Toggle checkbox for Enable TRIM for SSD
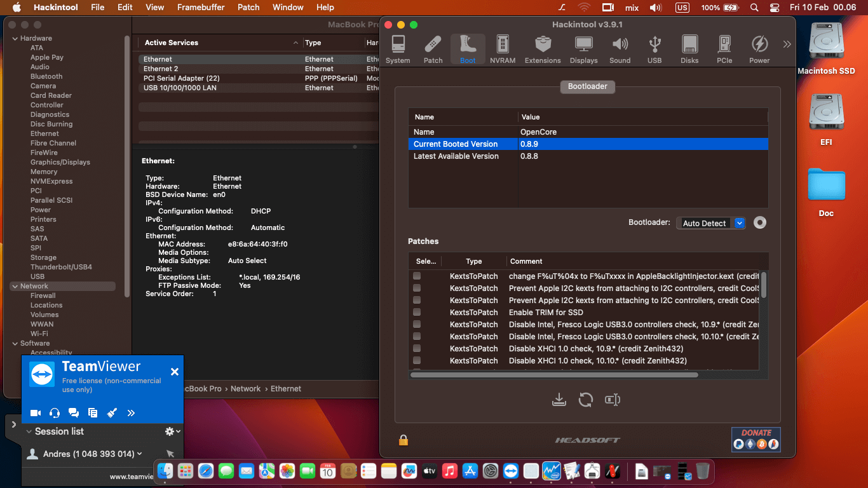 point(417,312)
